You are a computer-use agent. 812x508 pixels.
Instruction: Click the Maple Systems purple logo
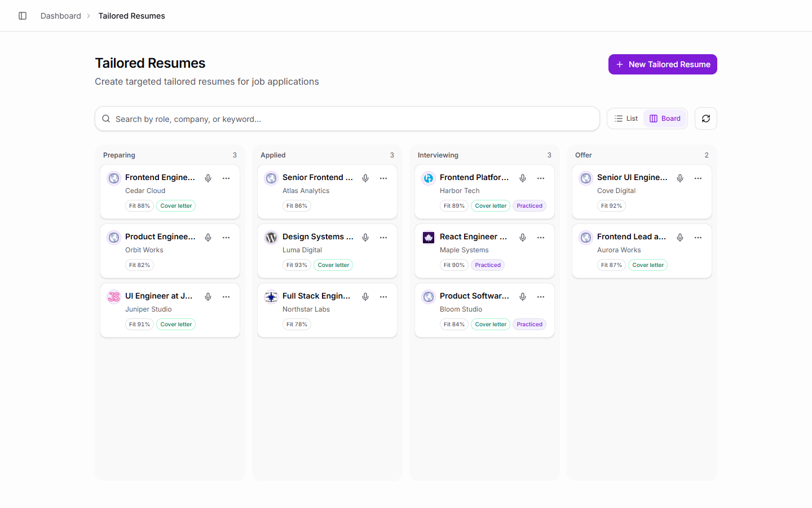coord(429,238)
